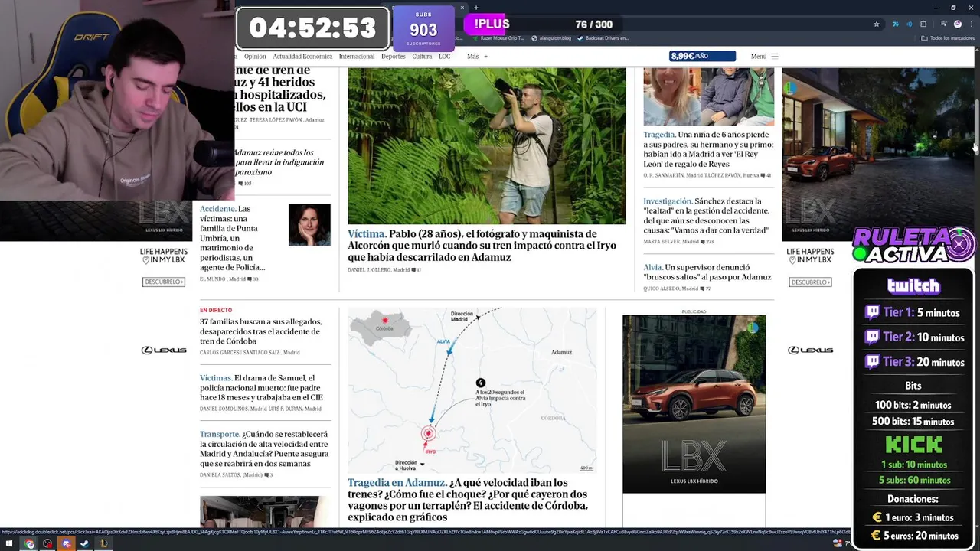The width and height of the screenshot is (980, 551).
Task: Open the Backseat Drivers bookmark
Action: point(603,38)
